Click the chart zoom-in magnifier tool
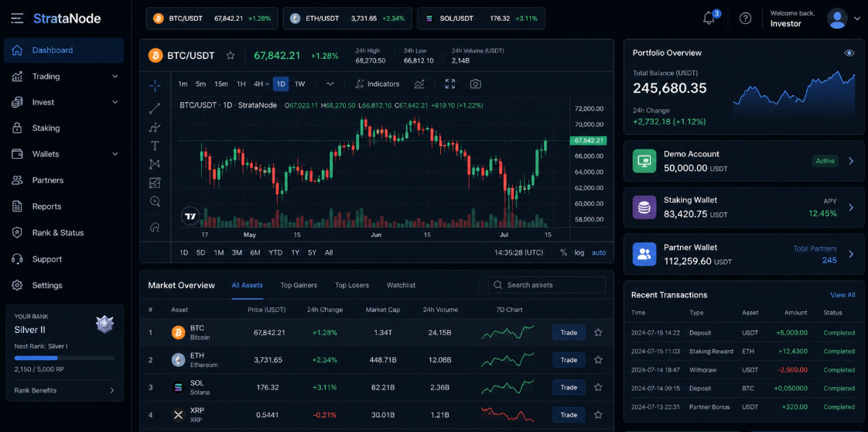 (x=155, y=201)
